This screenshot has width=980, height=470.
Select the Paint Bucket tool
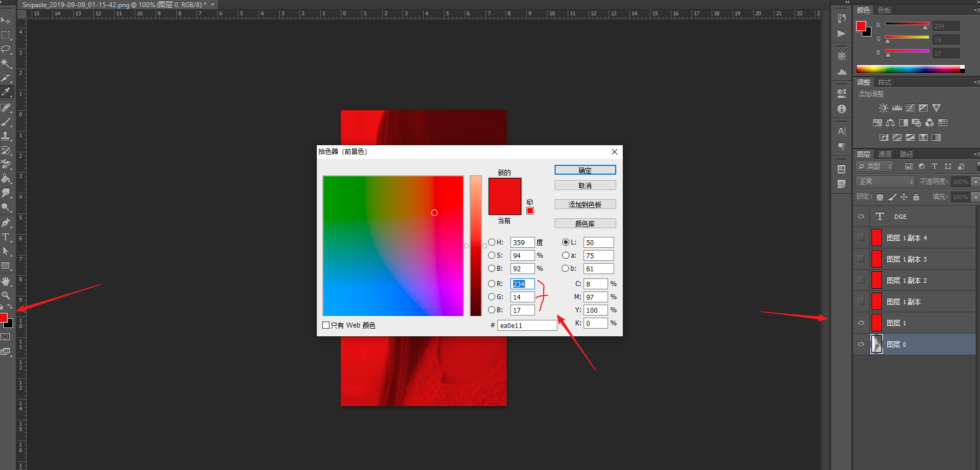6,179
